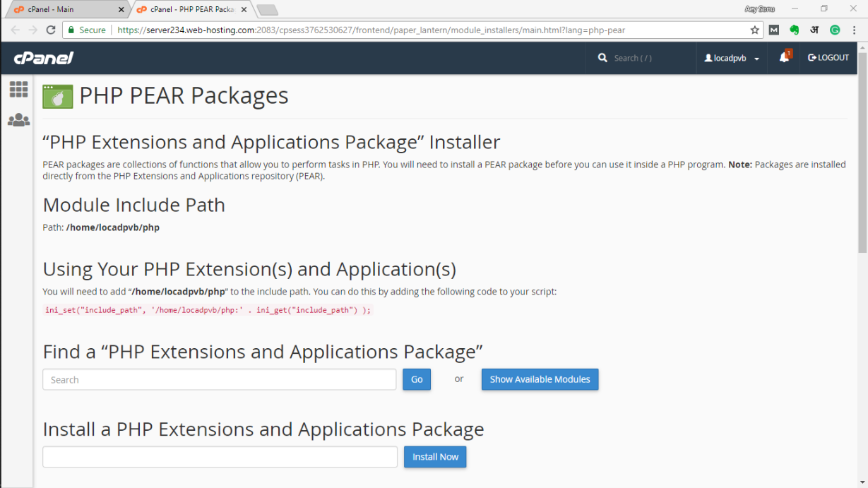
Task: Select the cPanel - PHP PEAR Packages tab
Action: pyautogui.click(x=192, y=10)
